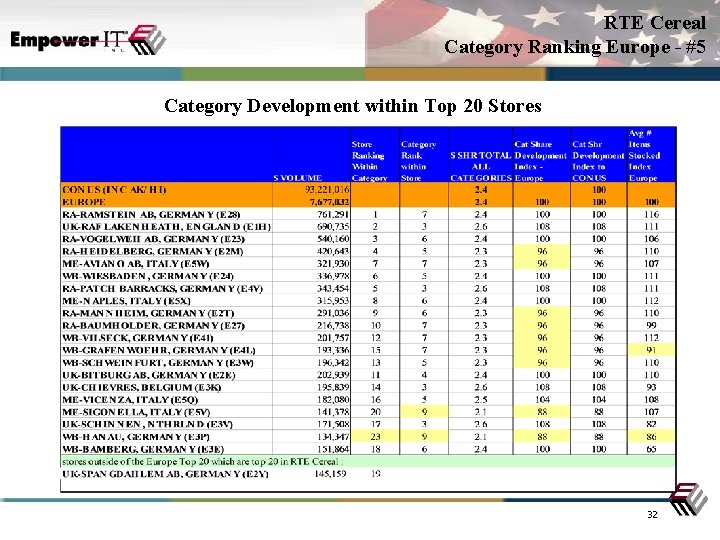Click the CONUS volume 93,221,016
Screen dimensions: 720x540
coord(327,190)
